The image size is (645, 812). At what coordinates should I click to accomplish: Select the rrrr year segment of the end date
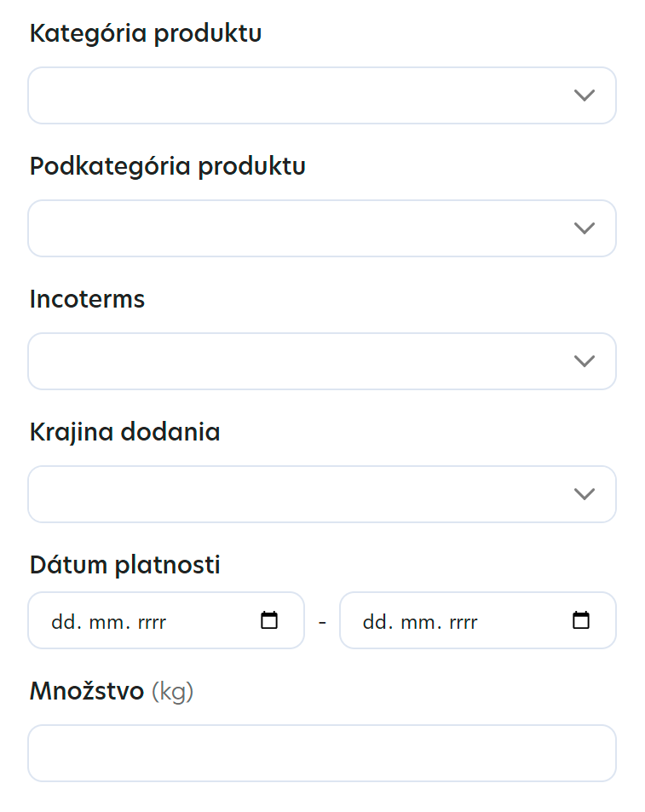(x=464, y=620)
